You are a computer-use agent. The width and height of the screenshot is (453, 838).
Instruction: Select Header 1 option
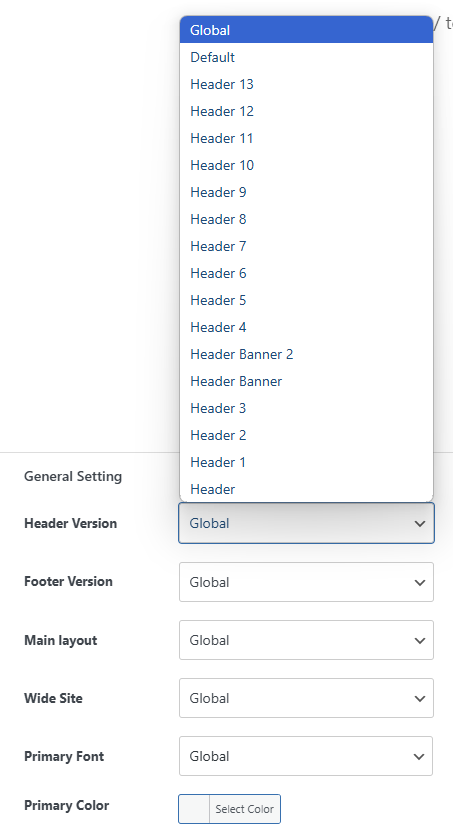pos(306,462)
